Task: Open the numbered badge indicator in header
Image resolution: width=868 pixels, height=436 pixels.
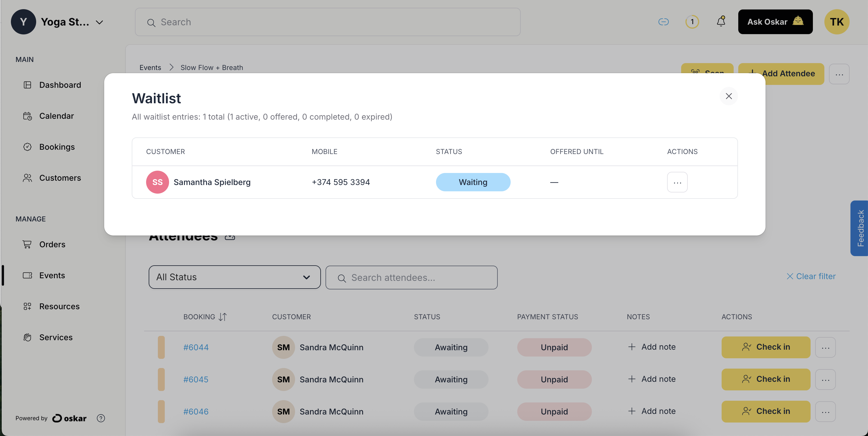Action: 692,22
